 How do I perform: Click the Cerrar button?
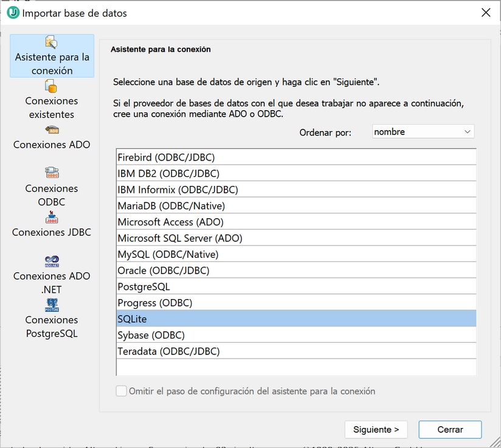[x=450, y=429]
